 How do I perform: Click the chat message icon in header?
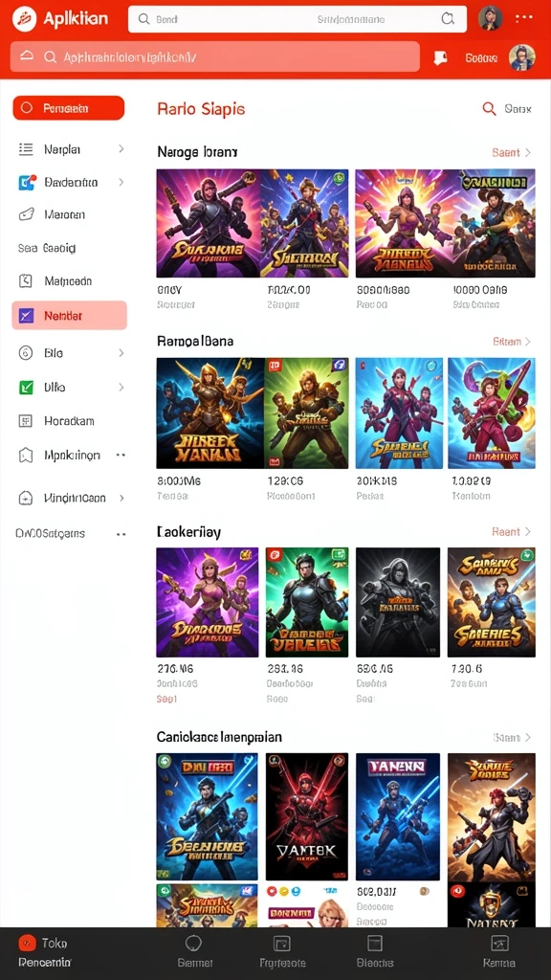[x=440, y=57]
